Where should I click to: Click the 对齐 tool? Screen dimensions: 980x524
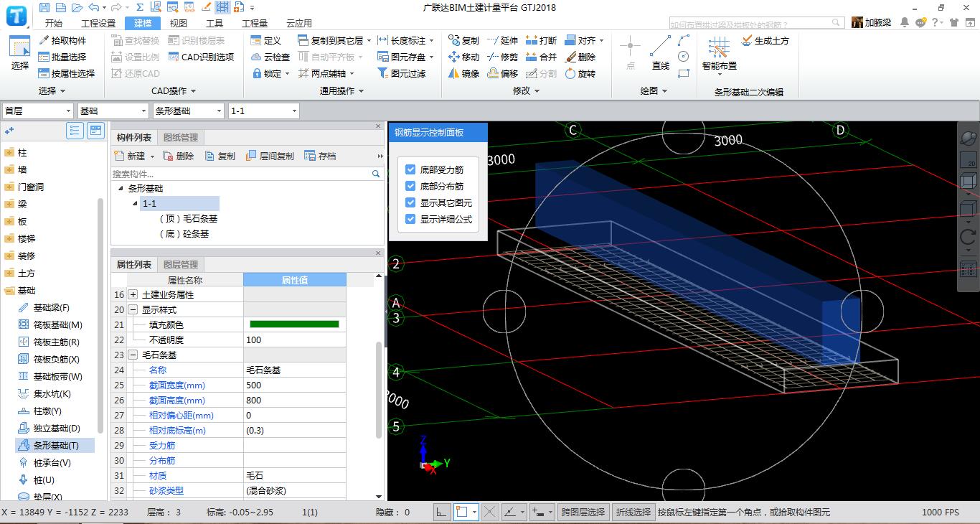584,40
